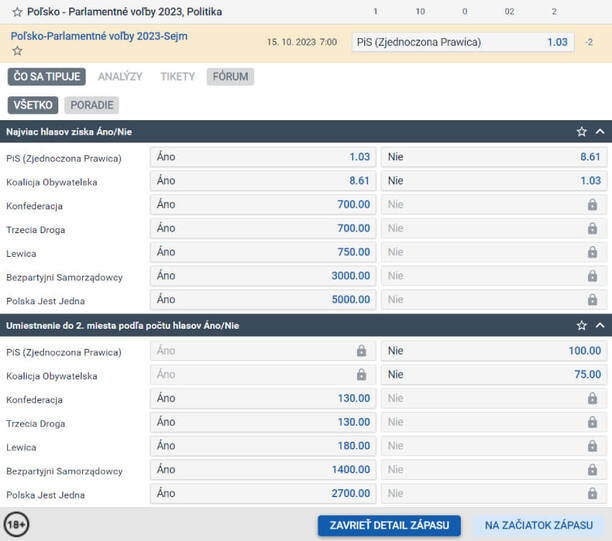The image size is (612, 541).
Task: Click lock on Konfederacja Nie top-2 placement
Action: click(x=592, y=399)
